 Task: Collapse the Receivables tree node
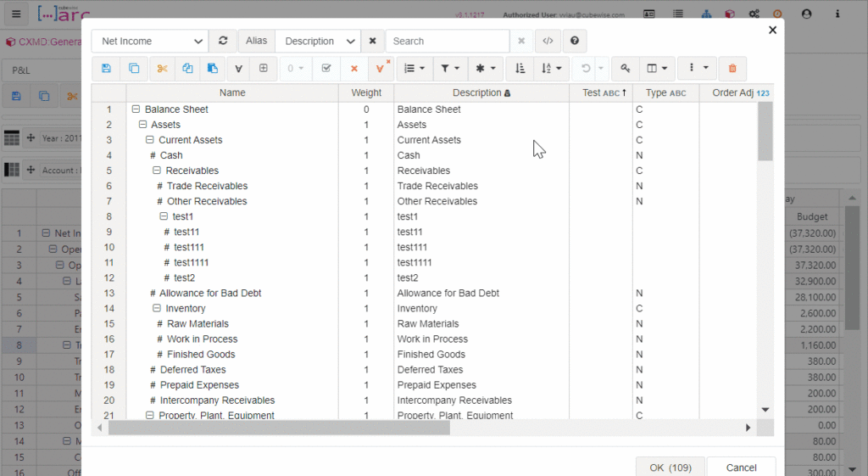pyautogui.click(x=157, y=171)
